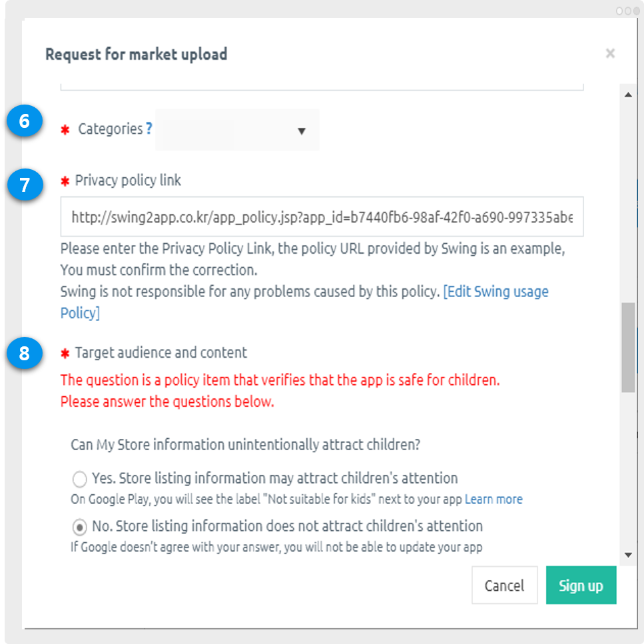Click the Target audience and content heading
This screenshot has width=644, height=644.
161,353
